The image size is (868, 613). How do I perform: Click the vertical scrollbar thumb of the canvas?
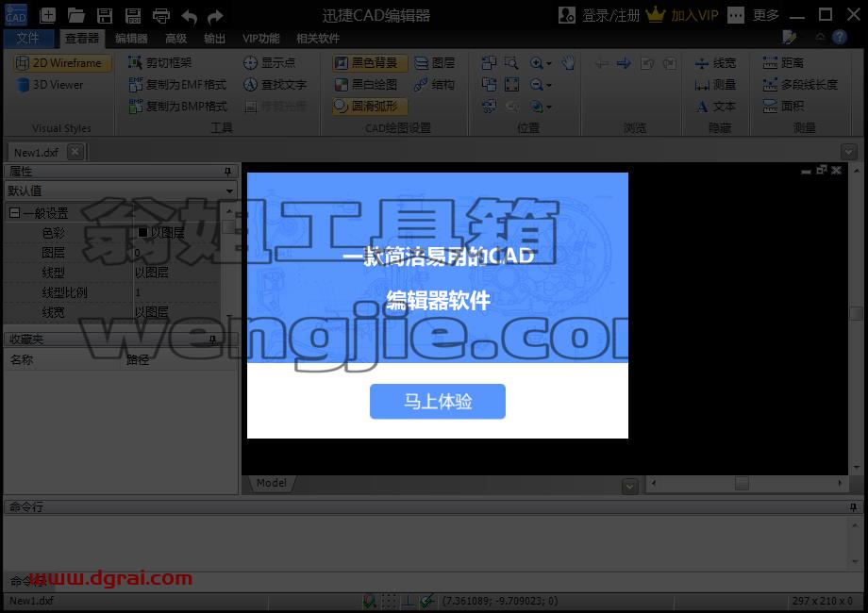[x=856, y=314]
